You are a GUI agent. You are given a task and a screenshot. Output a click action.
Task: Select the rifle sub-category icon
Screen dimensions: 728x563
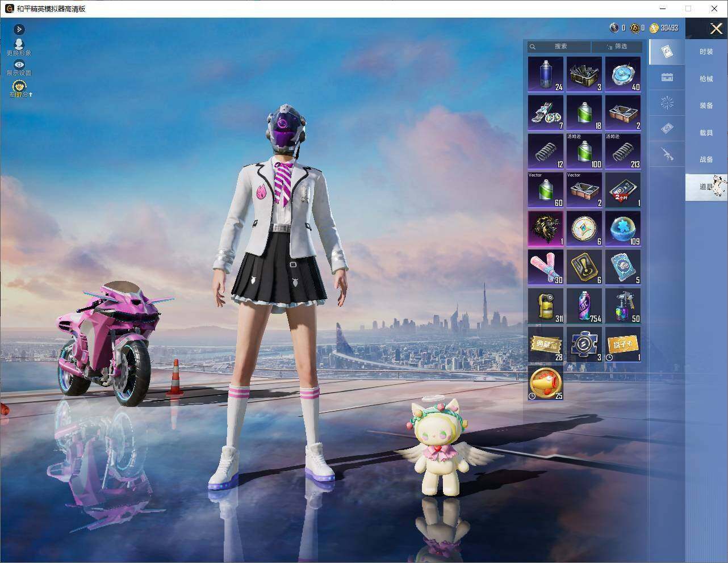pos(667,154)
